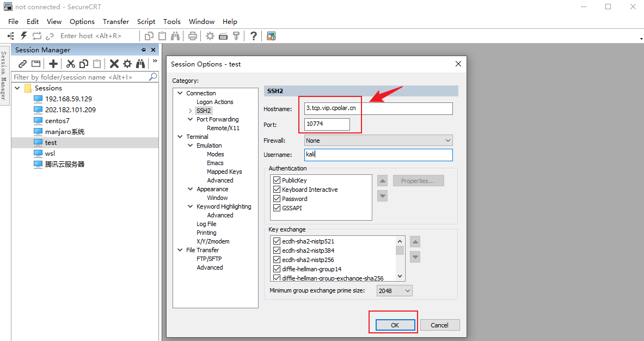
Task: Open the Keymap Editor keyboard icon
Action: (223, 36)
